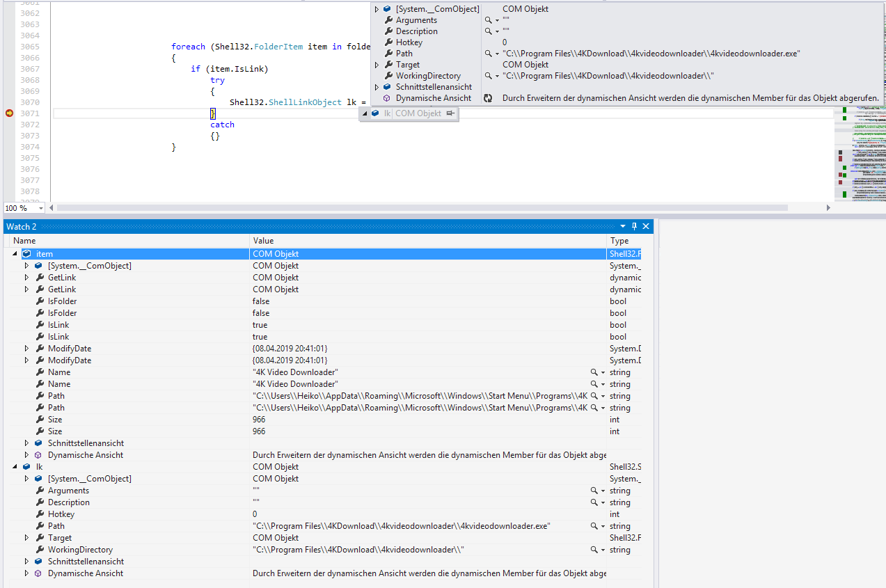Click Dynamische Ansicht icon in DataTip popup
886x588 pixels.
388,98
